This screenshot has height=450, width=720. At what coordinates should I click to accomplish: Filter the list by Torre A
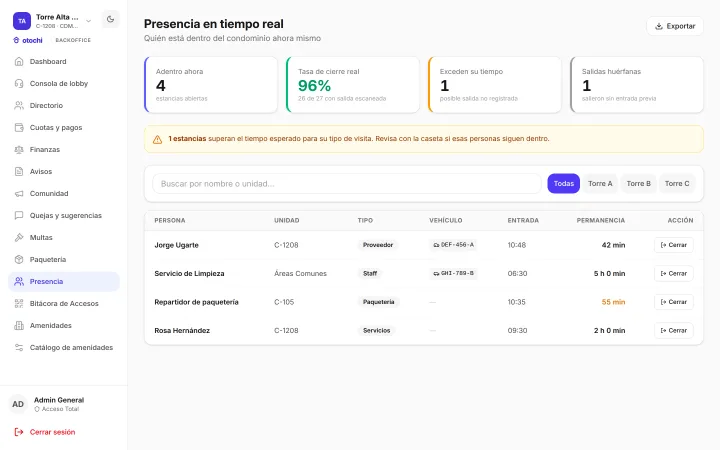[x=600, y=184]
